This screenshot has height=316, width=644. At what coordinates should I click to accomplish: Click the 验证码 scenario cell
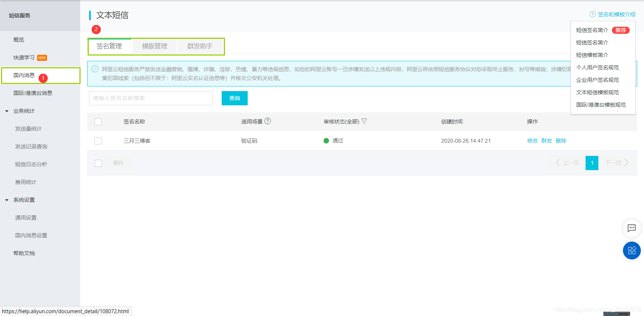pos(249,141)
